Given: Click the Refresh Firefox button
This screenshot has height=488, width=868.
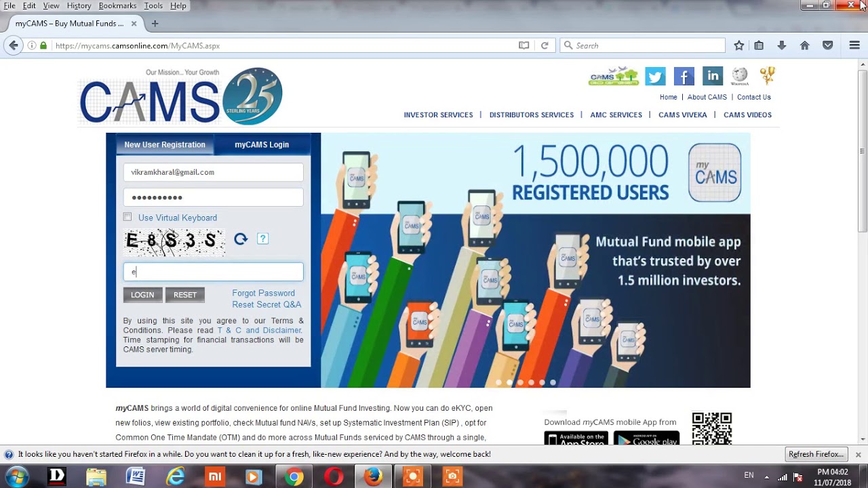Looking at the screenshot, I should point(816,454).
